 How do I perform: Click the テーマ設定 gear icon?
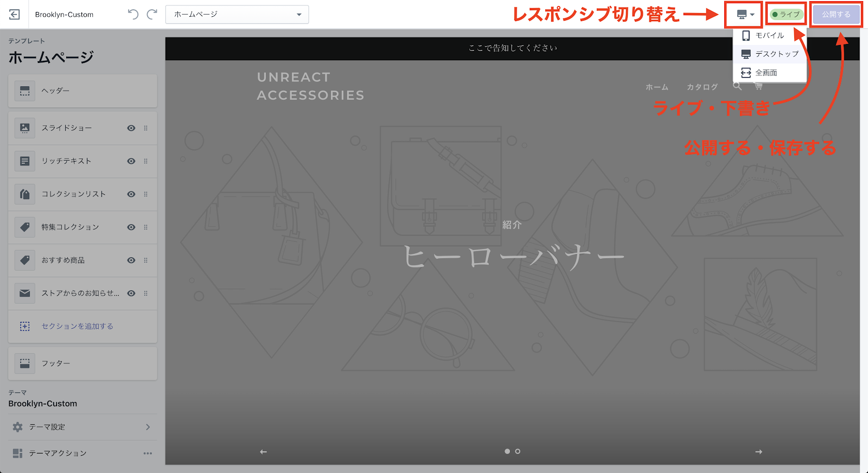pos(18,427)
